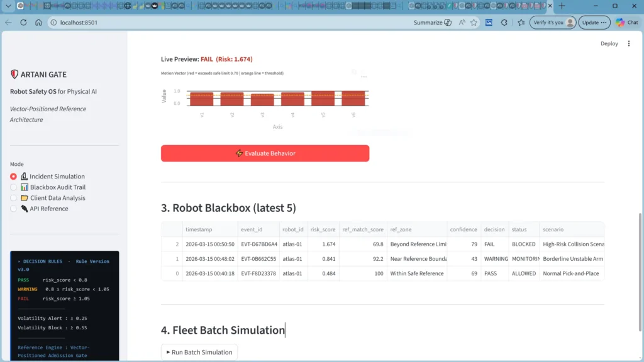644x362 pixels.
Task: Click the risk_score column header
Action: coord(321,229)
